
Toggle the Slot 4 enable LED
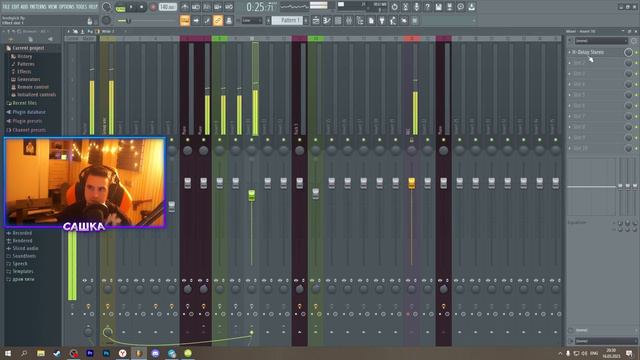tap(636, 84)
